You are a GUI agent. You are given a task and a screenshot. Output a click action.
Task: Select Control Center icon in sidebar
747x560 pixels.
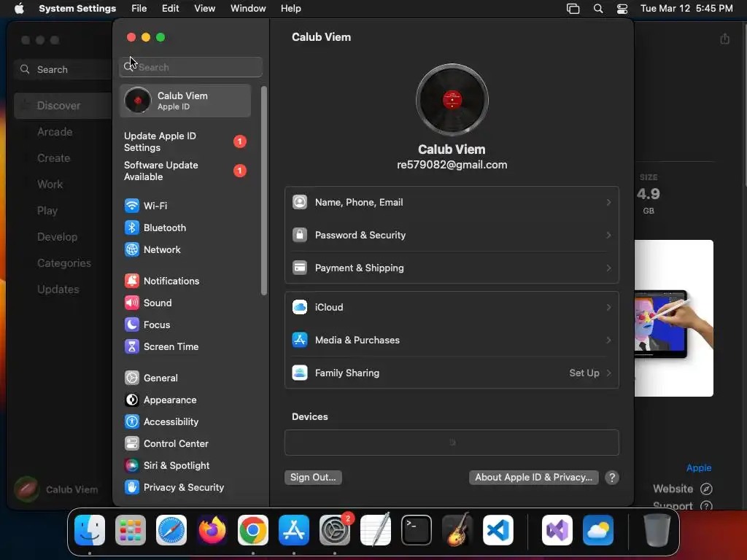point(131,444)
